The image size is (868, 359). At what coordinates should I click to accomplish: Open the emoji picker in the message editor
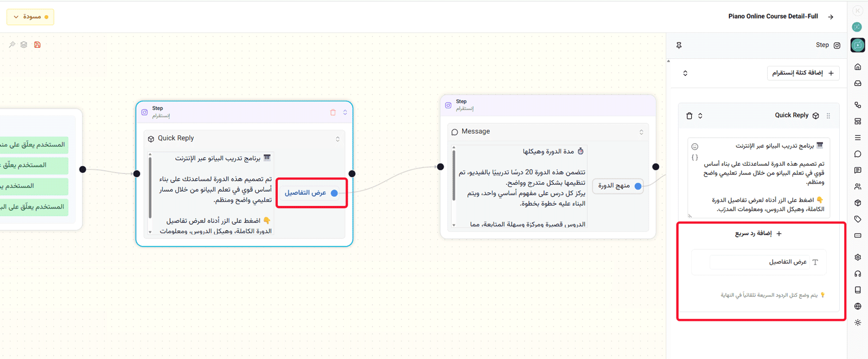click(695, 147)
